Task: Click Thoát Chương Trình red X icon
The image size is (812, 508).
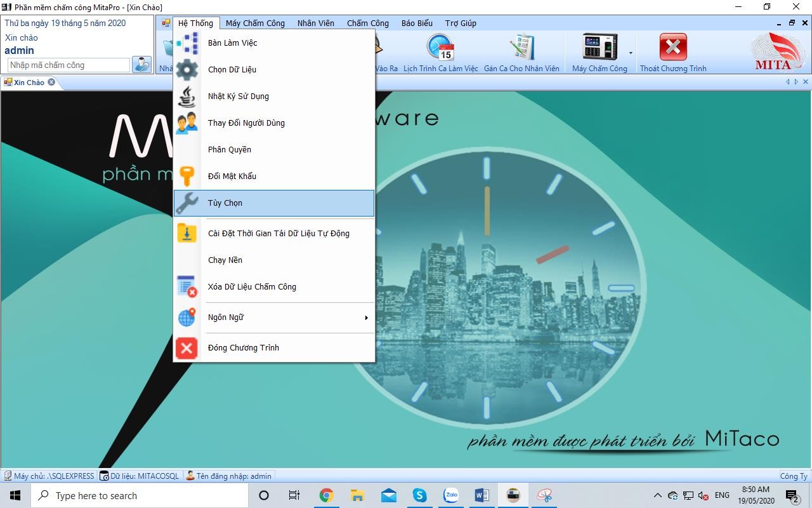Action: pyautogui.click(x=673, y=48)
